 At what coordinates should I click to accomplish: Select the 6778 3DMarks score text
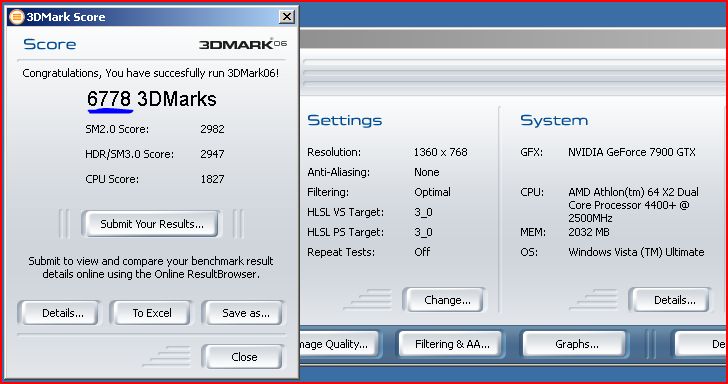[152, 99]
